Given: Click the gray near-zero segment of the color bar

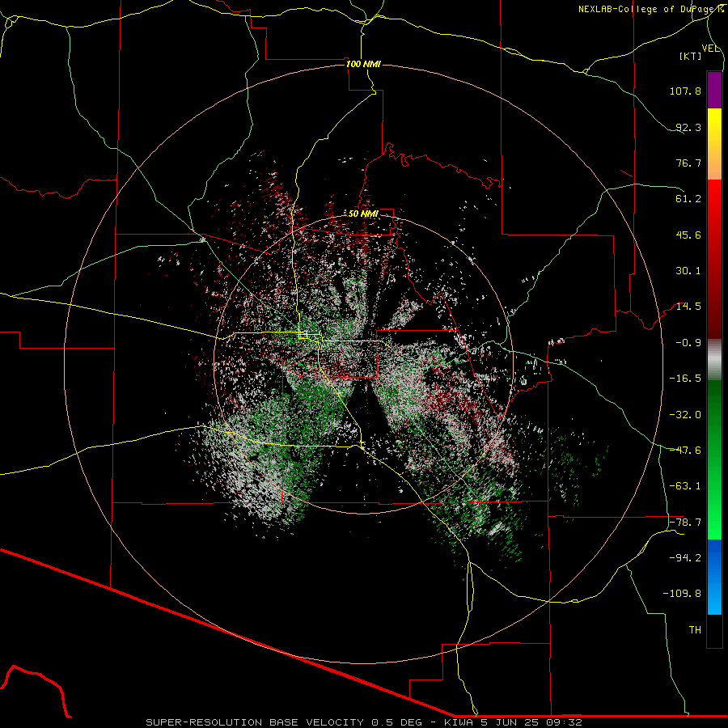Looking at the screenshot, I should [x=714, y=360].
